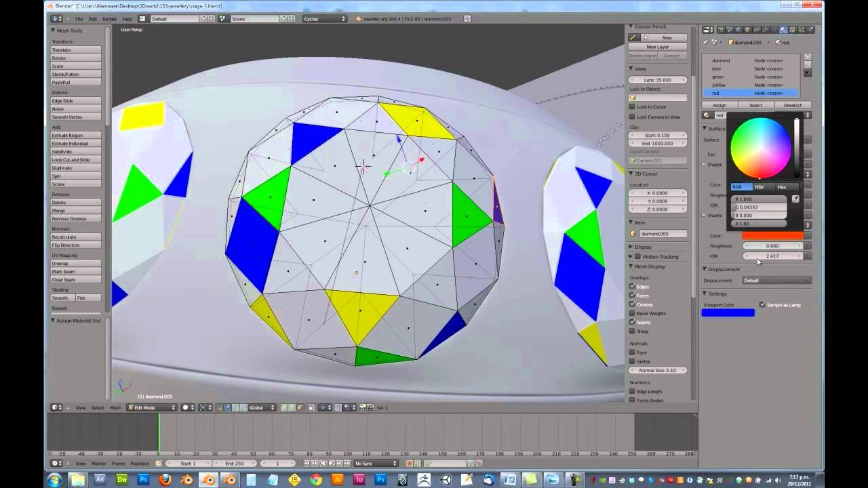The height and width of the screenshot is (488, 868).
Task: Open the Render properties tab icon
Action: point(721,30)
